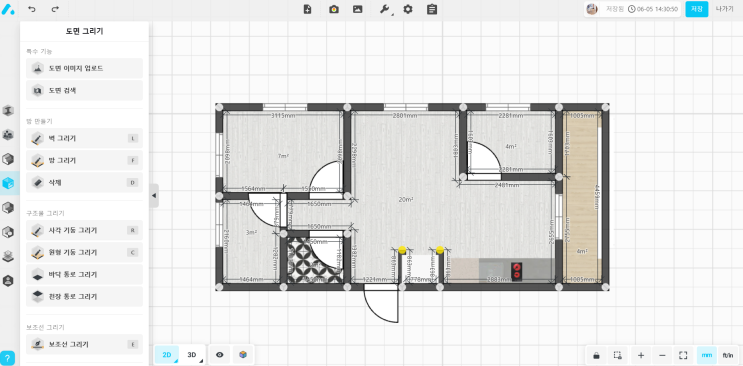The width and height of the screenshot is (743, 366).
Task: Click the undo arrow icon
Action: point(32,9)
